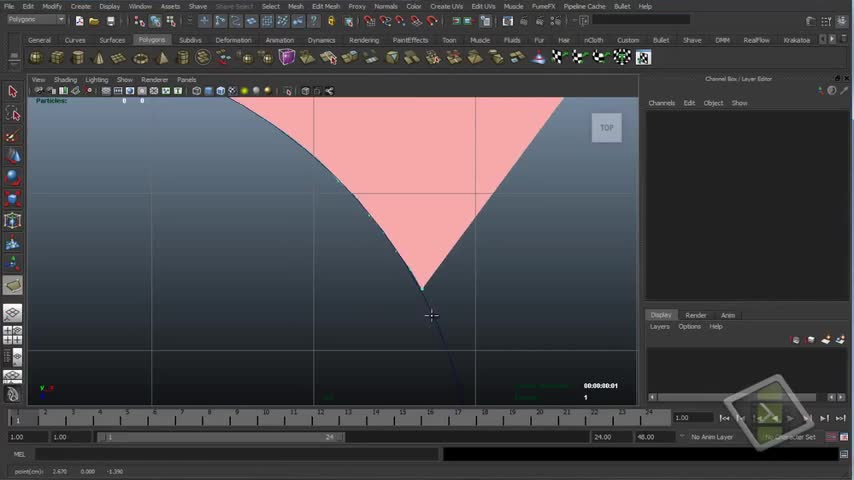
Task: Click the playback end time 24.00 field
Action: click(x=612, y=437)
